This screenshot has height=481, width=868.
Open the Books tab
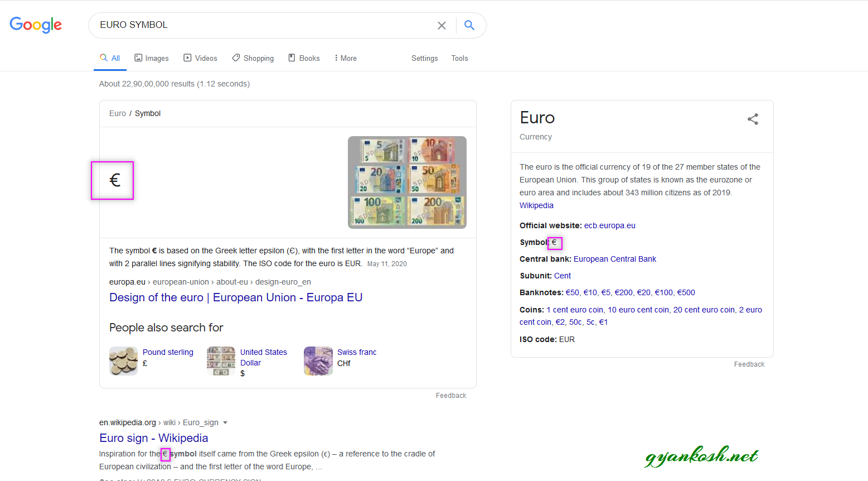[x=304, y=58]
